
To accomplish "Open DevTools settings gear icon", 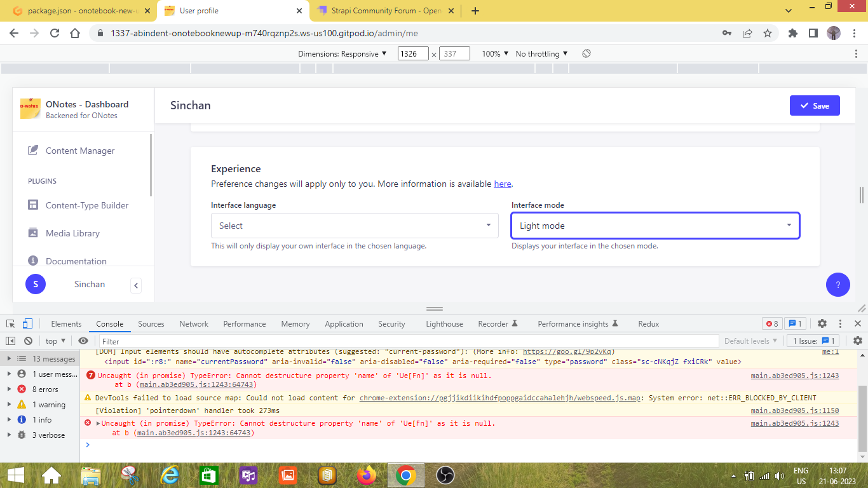I will (x=822, y=323).
